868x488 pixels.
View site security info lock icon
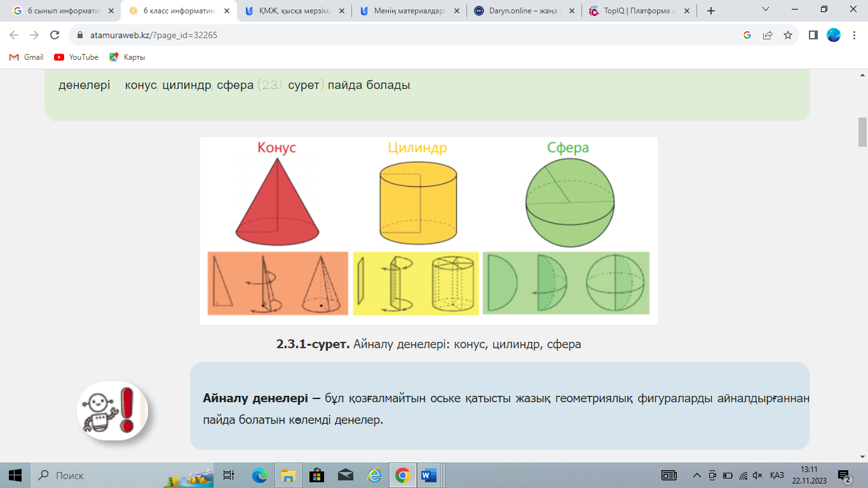[80, 36]
